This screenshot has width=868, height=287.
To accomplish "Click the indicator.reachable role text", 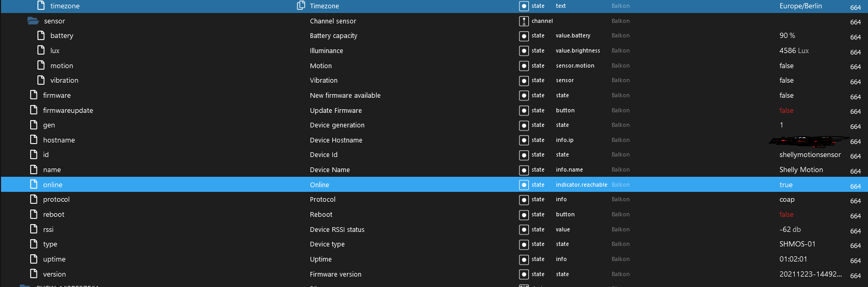I will pyautogui.click(x=581, y=185).
